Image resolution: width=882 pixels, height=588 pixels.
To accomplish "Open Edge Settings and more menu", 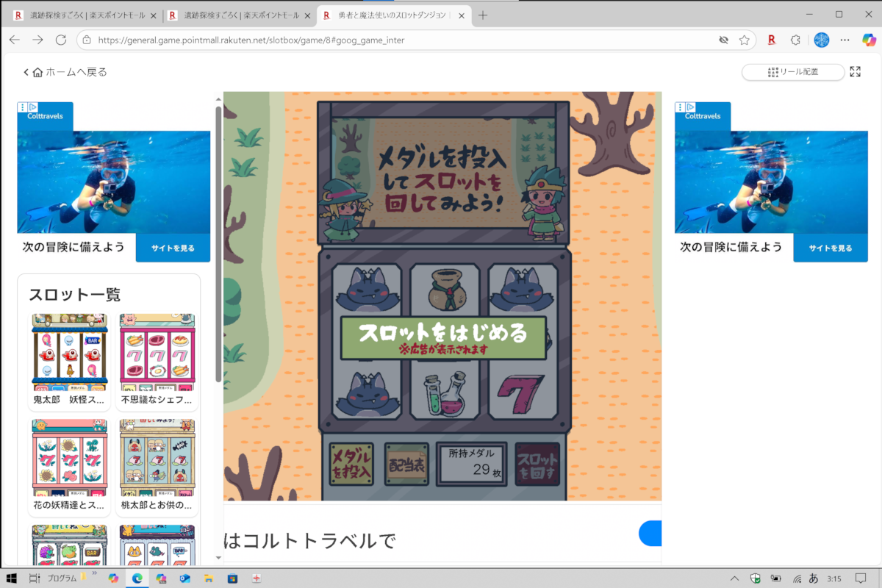I will [845, 40].
